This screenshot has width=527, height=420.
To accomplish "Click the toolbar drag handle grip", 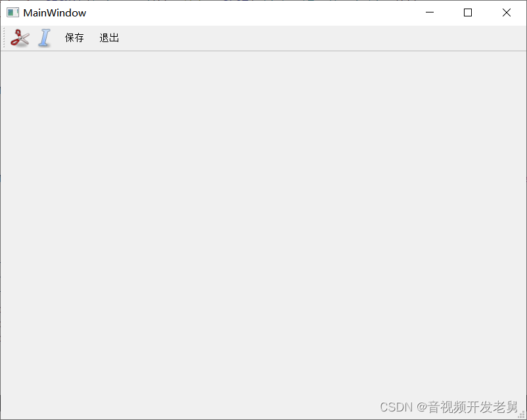I will coord(4,37).
